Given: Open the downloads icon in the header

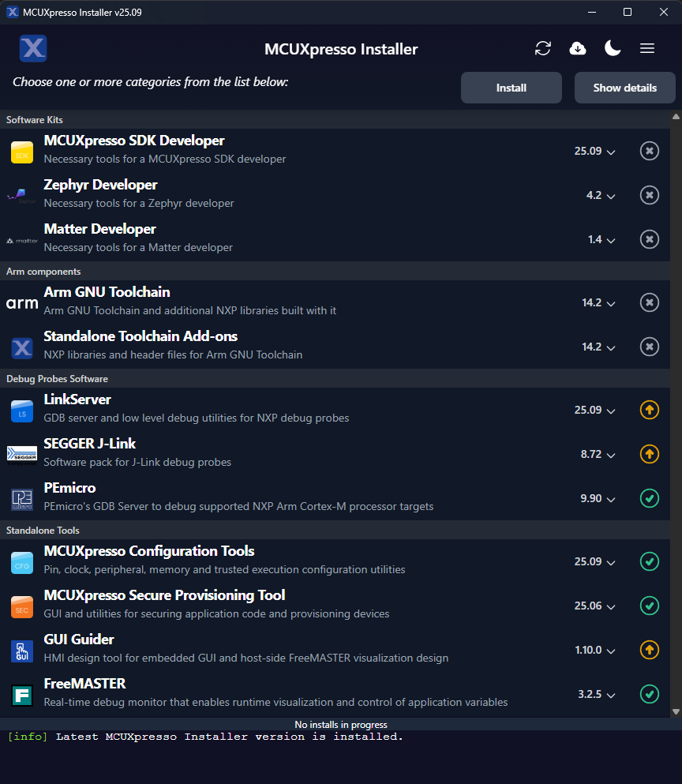Looking at the screenshot, I should [x=578, y=48].
